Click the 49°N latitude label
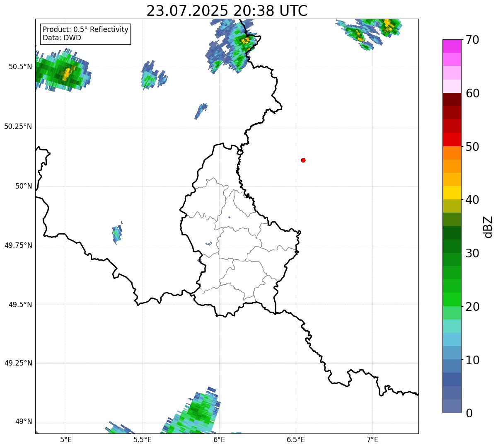The width and height of the screenshot is (498, 448). pyautogui.click(x=24, y=422)
